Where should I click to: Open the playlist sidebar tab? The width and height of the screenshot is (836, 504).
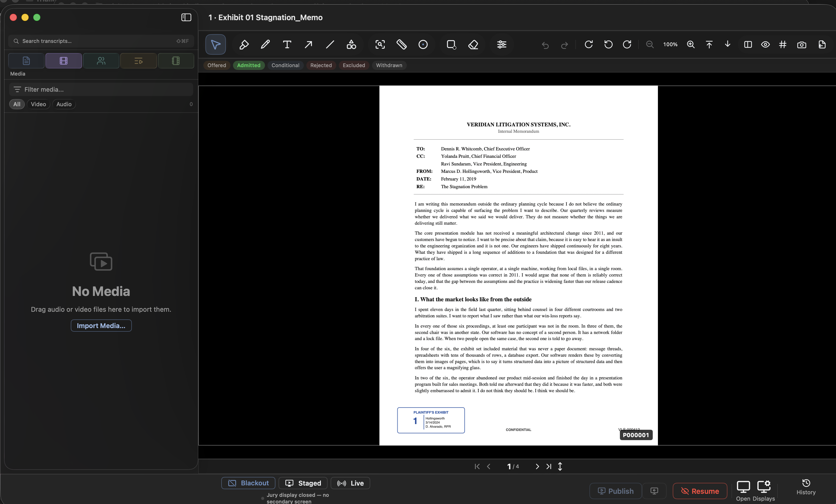pyautogui.click(x=138, y=61)
